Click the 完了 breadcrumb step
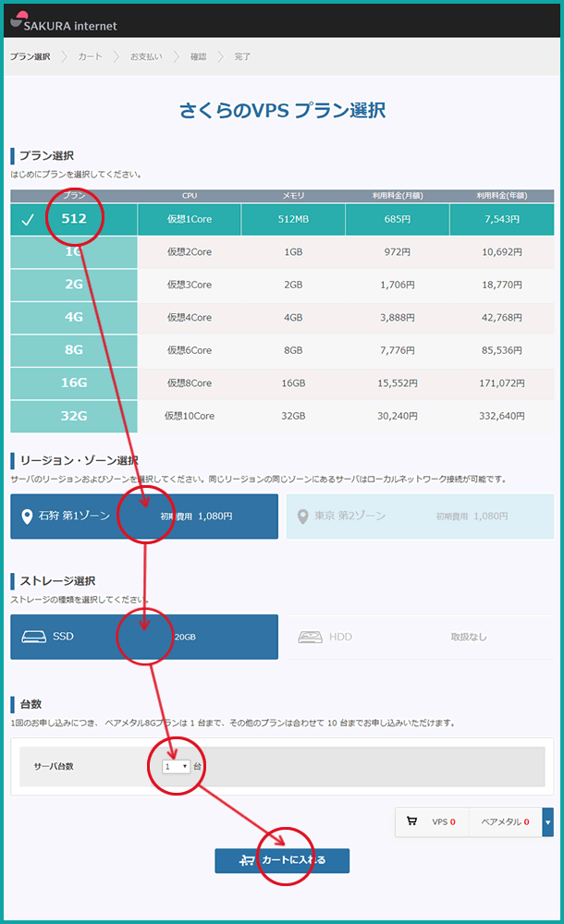 click(x=242, y=56)
